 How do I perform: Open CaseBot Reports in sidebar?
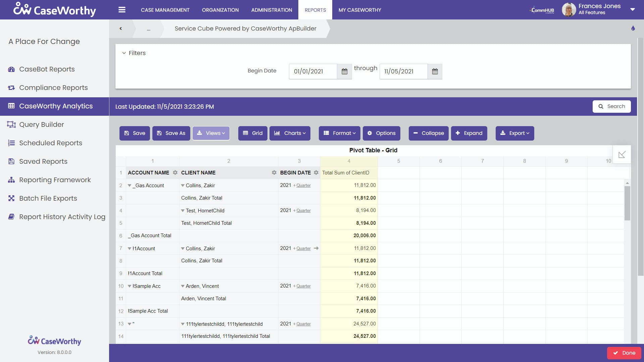pos(47,69)
